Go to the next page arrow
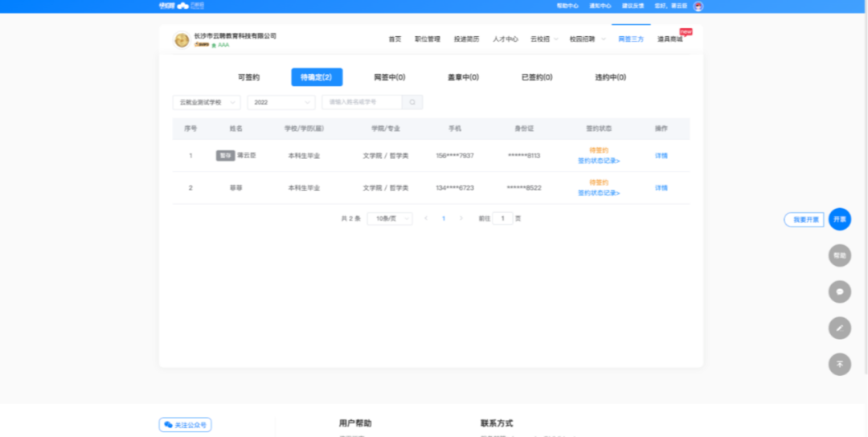This screenshot has height=437, width=868. click(x=461, y=218)
